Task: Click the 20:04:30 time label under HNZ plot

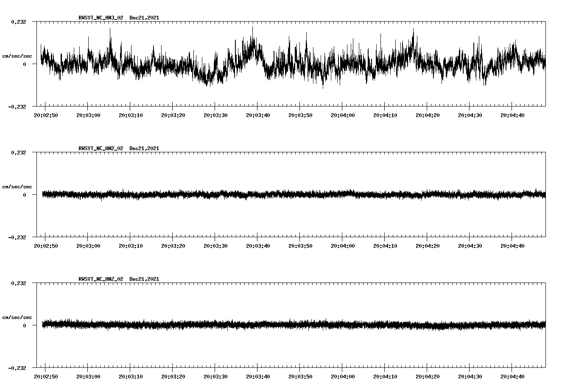Action: point(470,376)
